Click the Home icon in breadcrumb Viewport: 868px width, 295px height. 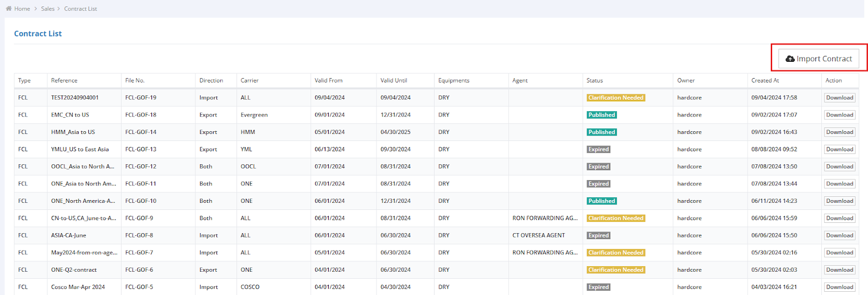[x=9, y=9]
